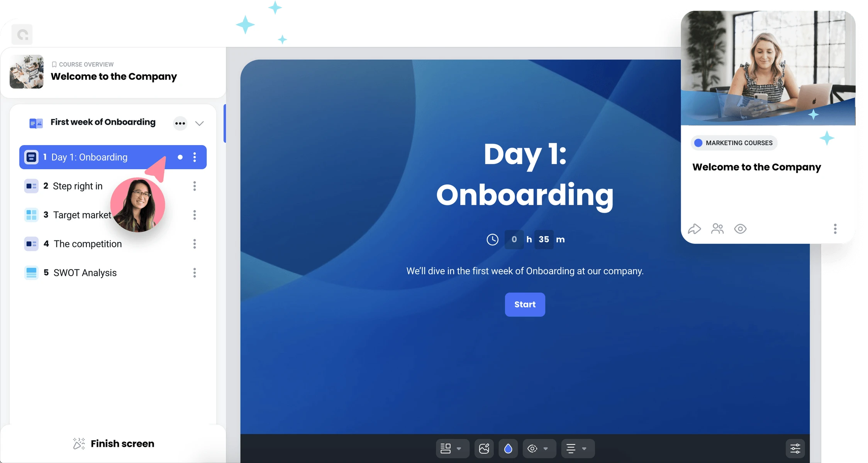Click the Start button on the slide
The width and height of the screenshot is (868, 463).
pos(525,304)
